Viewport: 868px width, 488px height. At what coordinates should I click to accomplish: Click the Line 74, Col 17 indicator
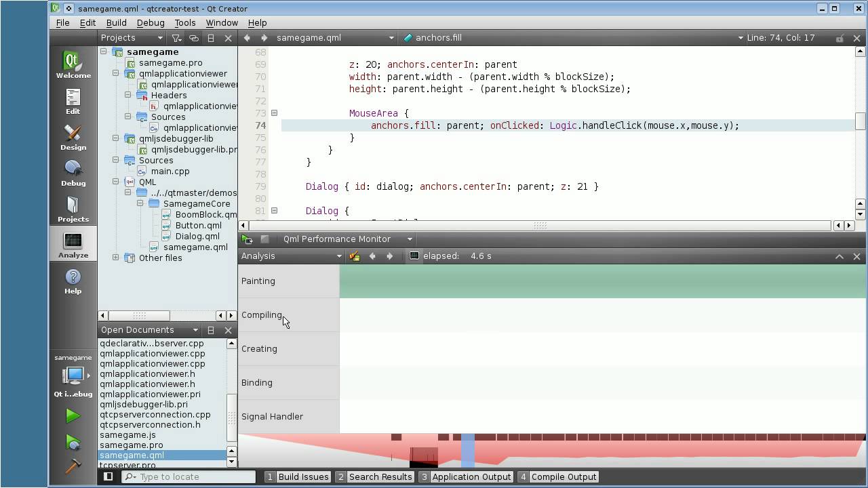click(781, 38)
